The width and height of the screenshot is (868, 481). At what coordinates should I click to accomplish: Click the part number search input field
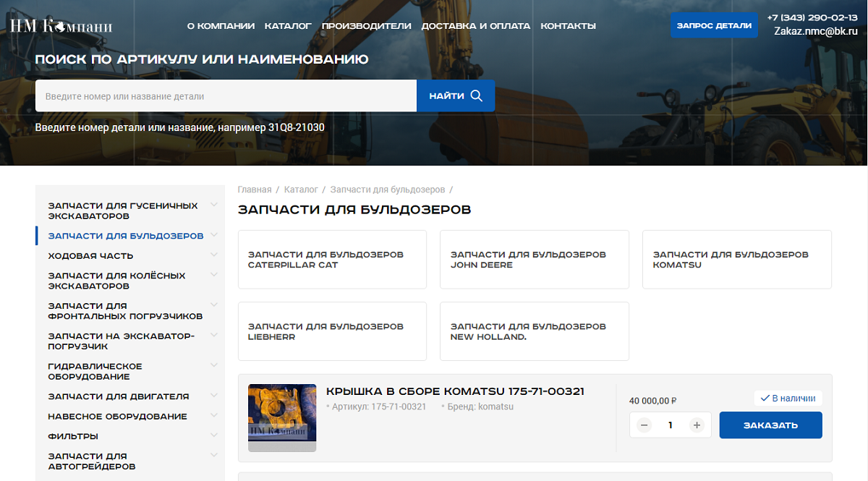tap(226, 95)
